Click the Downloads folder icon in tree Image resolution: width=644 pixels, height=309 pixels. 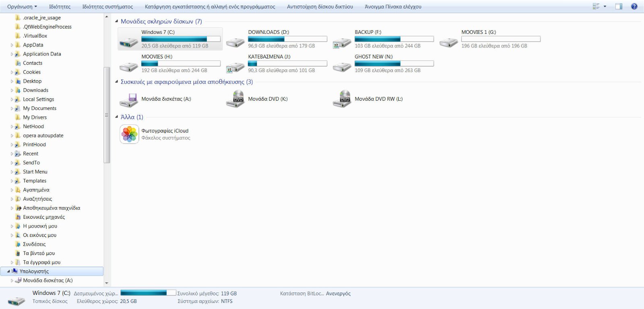click(18, 90)
